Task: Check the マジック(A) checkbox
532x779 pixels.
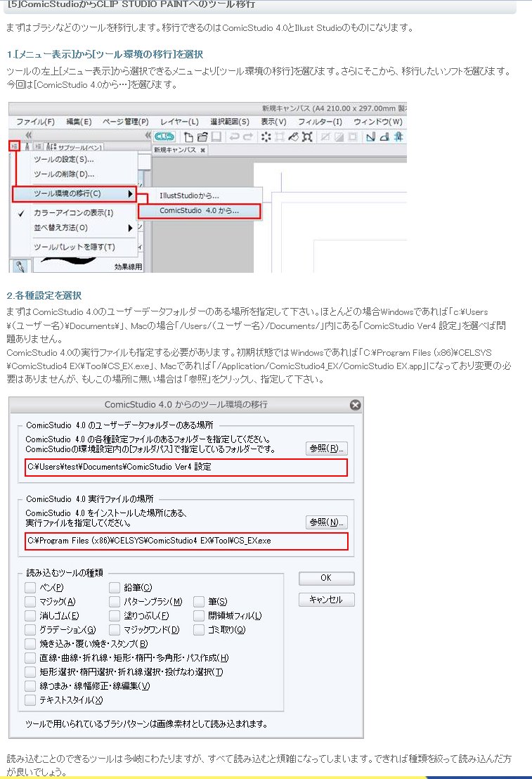Action: (30, 602)
